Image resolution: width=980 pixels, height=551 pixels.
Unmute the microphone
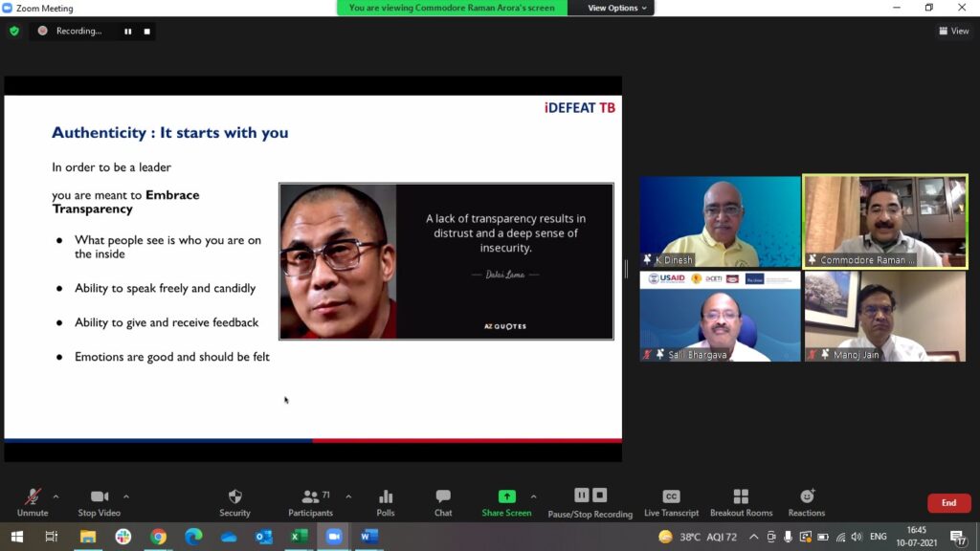tap(33, 502)
